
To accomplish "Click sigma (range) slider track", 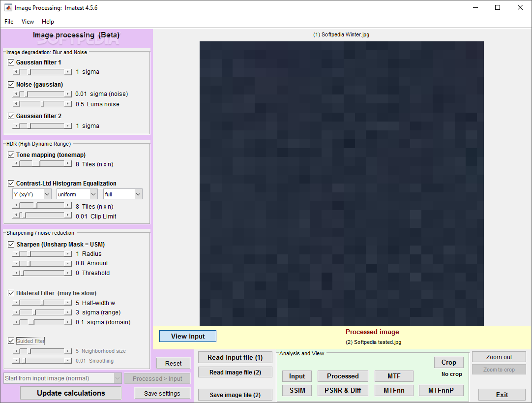I will [x=42, y=312].
